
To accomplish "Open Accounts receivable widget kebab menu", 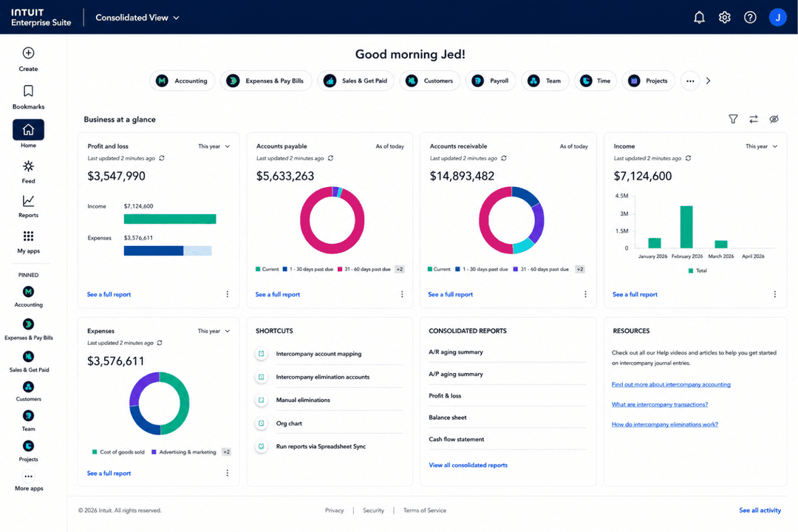I will coord(585,294).
